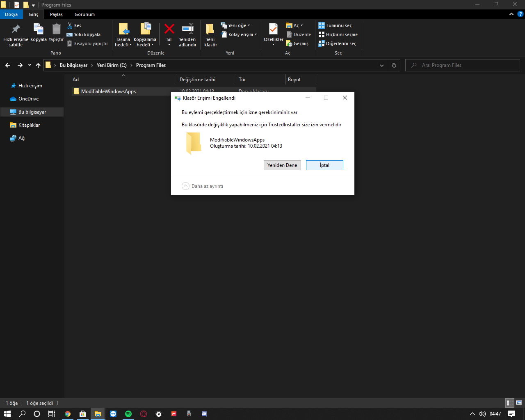
Task: Click the Yeniden adlandır rename icon
Action: tap(187, 29)
